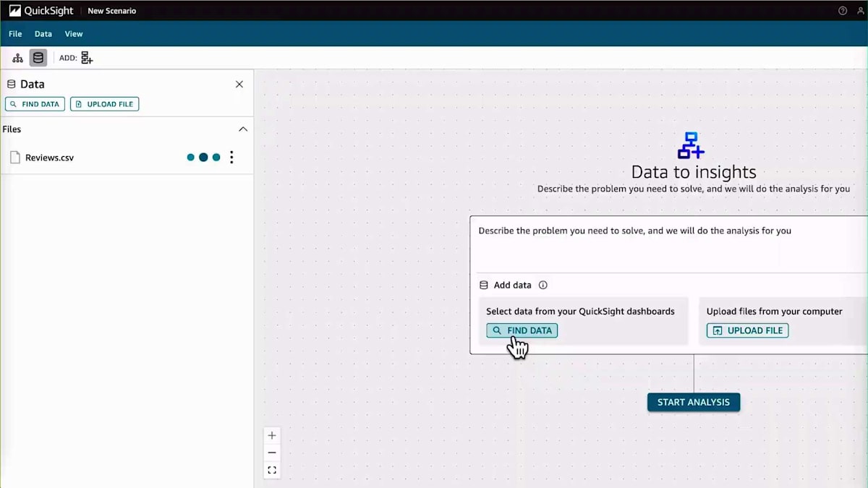Collapse the Files section

tap(243, 129)
